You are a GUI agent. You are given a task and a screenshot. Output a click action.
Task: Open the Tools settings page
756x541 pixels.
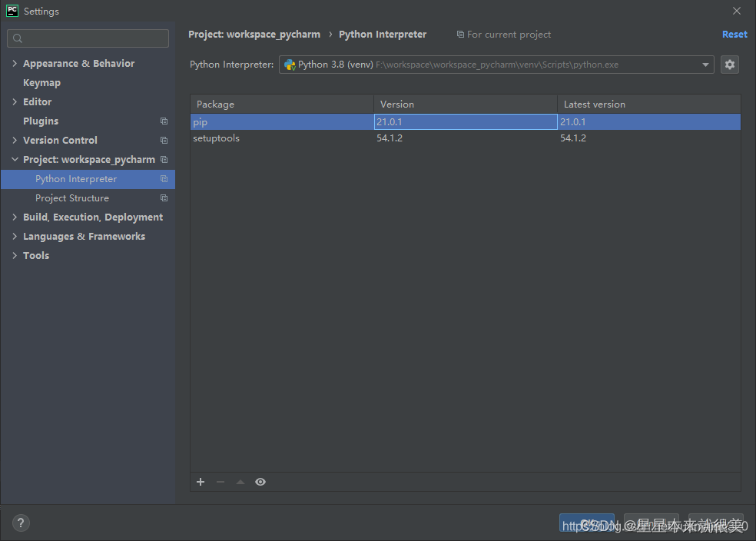[x=36, y=256]
